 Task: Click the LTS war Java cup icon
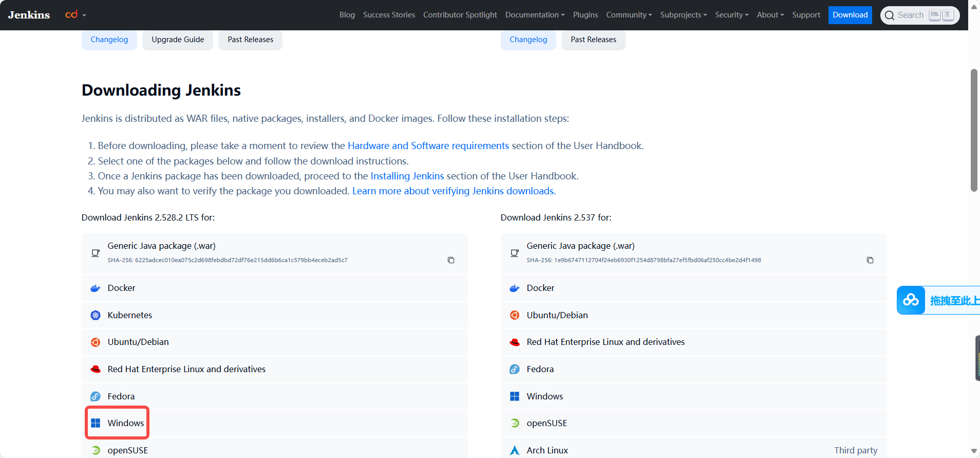96,253
